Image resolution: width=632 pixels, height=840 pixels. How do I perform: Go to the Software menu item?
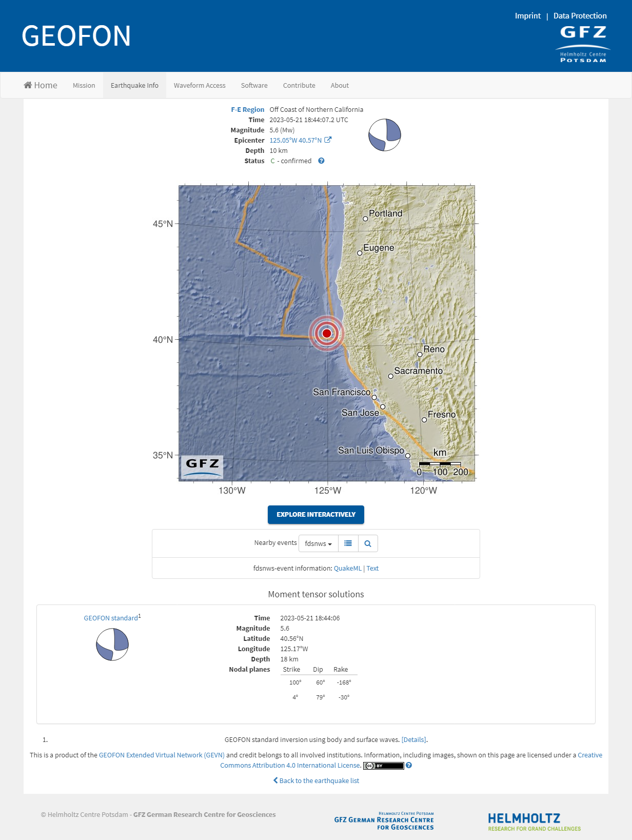[x=254, y=85]
